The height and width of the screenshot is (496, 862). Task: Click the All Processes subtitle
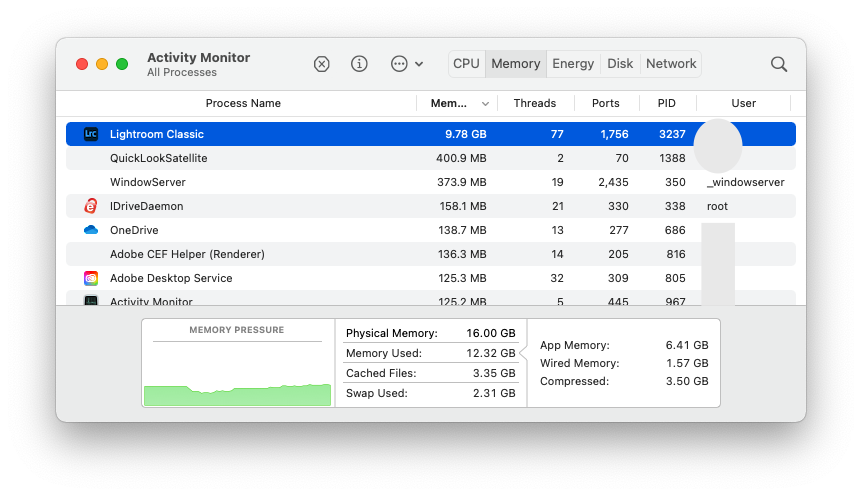coord(181,73)
